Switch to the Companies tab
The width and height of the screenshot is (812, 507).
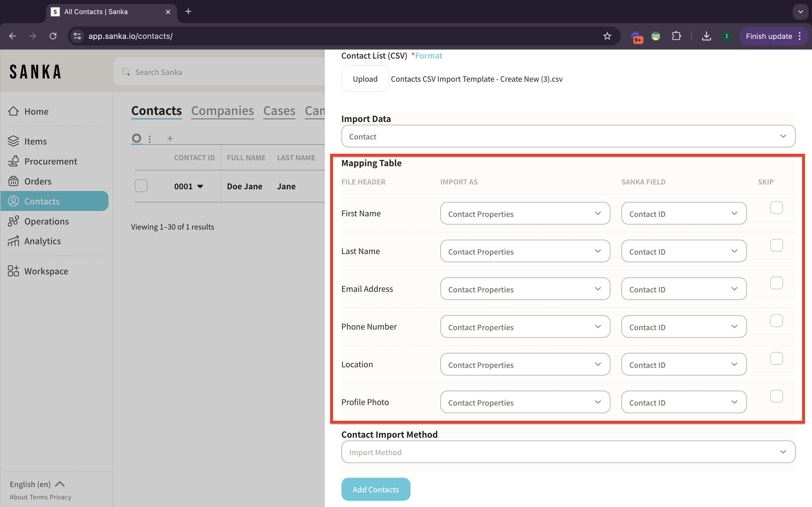click(x=222, y=111)
